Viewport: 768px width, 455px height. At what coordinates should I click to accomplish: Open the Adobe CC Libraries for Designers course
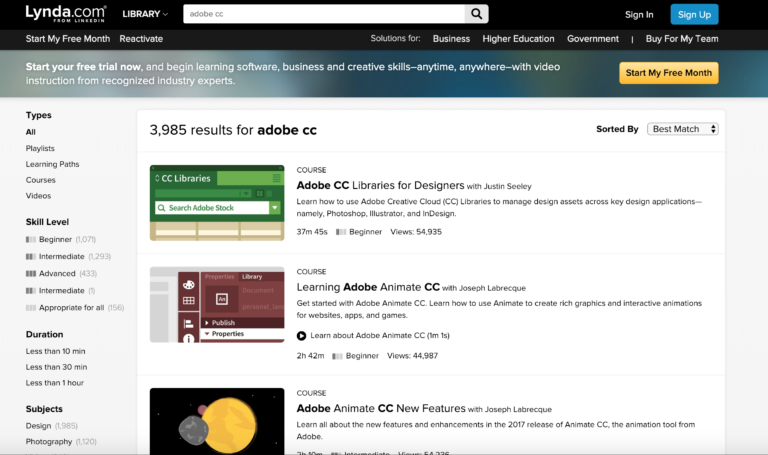point(380,186)
